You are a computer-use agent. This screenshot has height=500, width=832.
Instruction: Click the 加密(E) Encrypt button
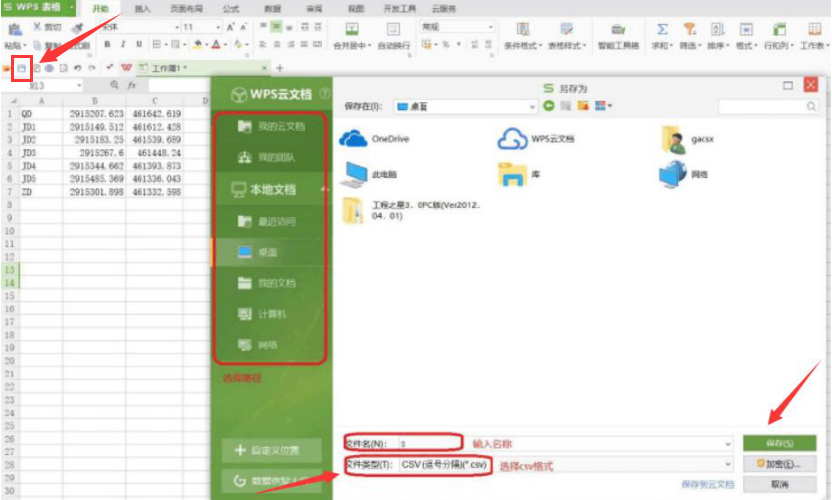coord(779,464)
